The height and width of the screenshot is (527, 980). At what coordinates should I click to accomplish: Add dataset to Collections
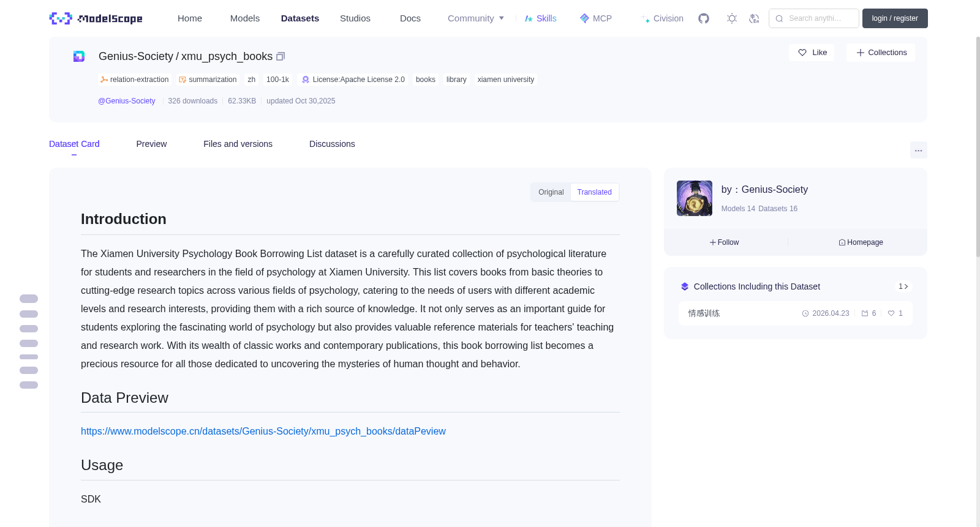point(881,53)
